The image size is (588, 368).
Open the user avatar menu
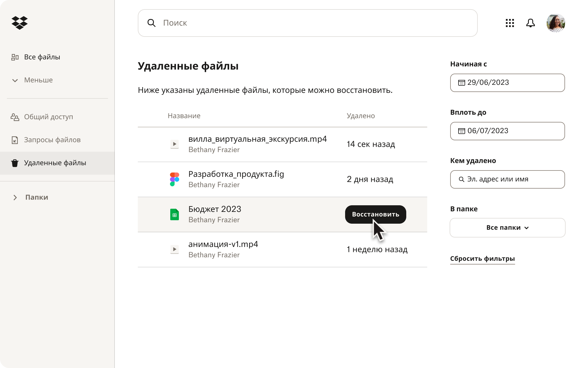[556, 23]
